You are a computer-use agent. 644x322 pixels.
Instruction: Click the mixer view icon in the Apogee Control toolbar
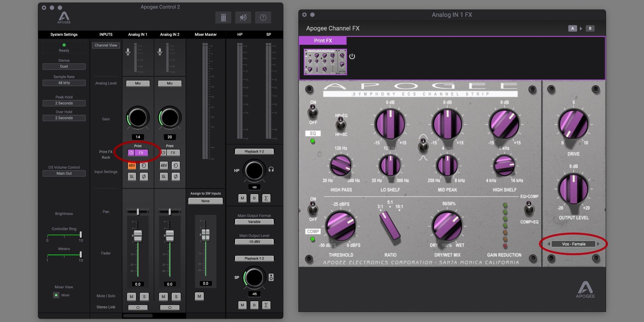223,18
